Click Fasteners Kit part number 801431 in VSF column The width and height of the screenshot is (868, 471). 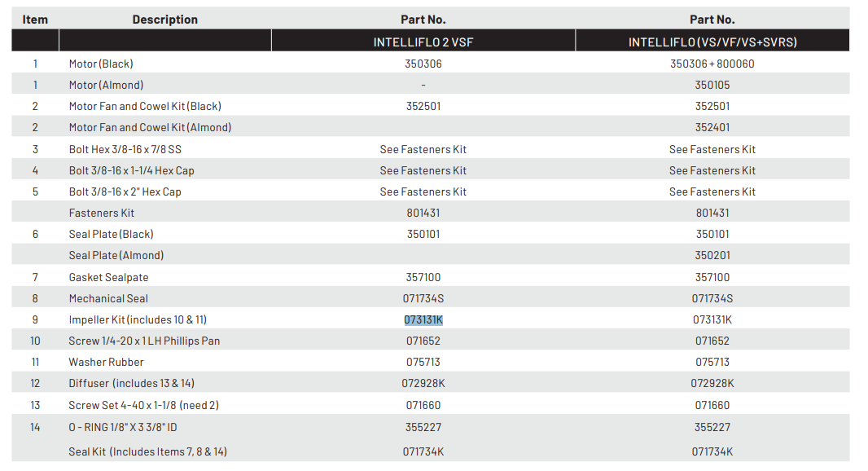pos(423,213)
